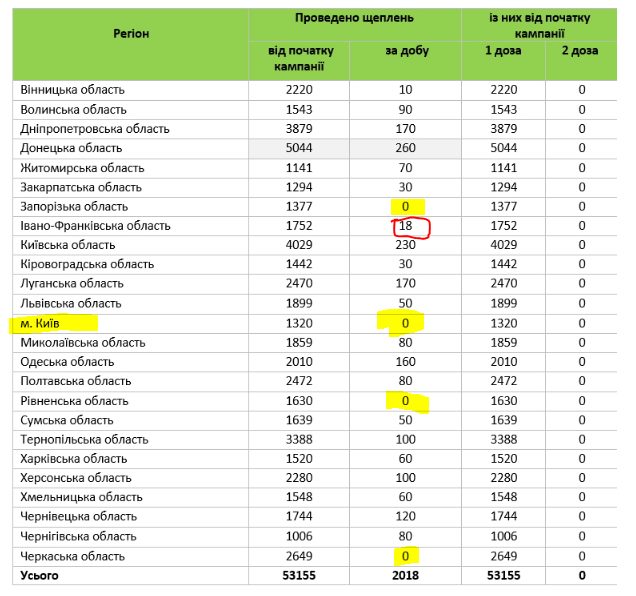Select the "2 доза" column subheader
The image size is (636, 596).
tap(581, 51)
